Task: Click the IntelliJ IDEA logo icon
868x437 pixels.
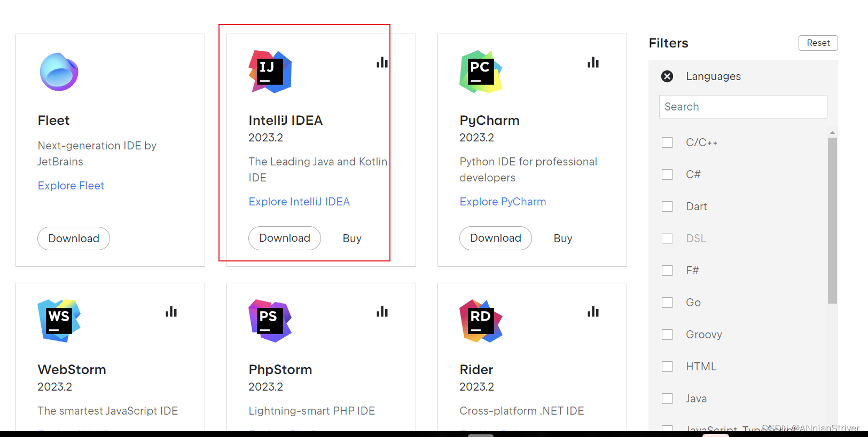Action: coord(270,71)
